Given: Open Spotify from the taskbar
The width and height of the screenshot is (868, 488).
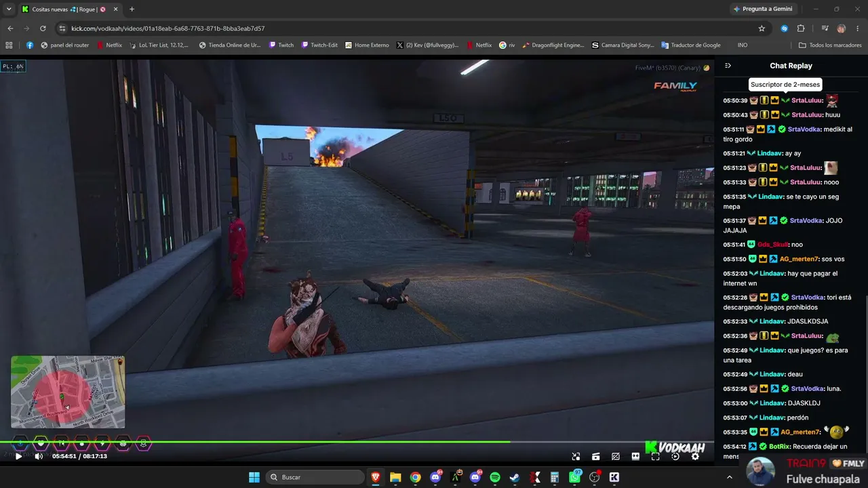Looking at the screenshot, I should (x=495, y=477).
